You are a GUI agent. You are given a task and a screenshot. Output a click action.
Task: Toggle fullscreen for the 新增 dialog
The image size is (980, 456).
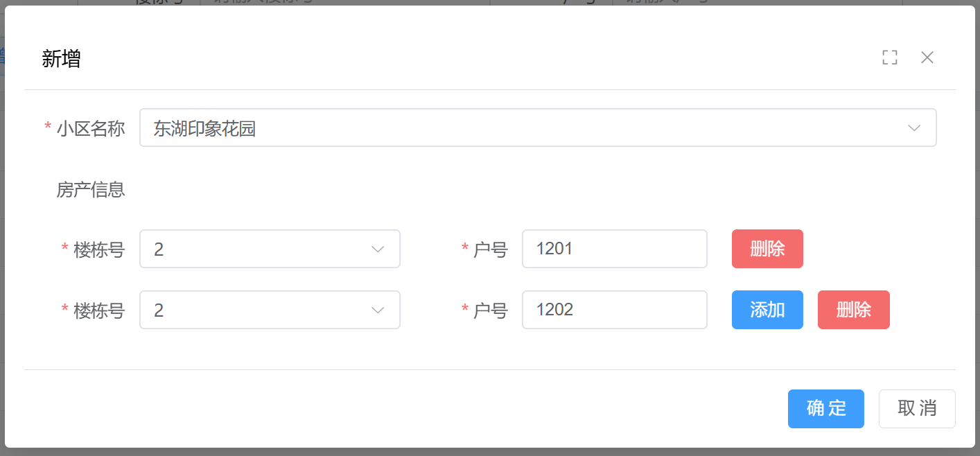(890, 58)
